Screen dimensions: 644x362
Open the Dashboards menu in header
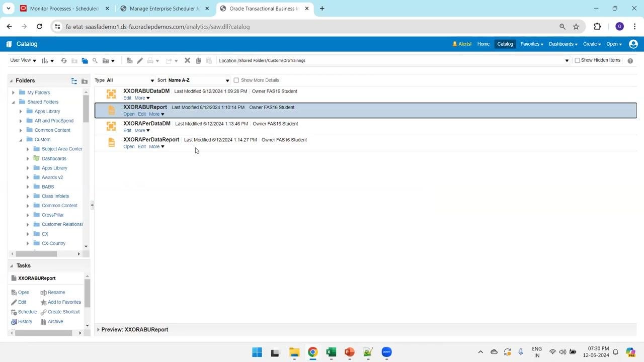563,44
